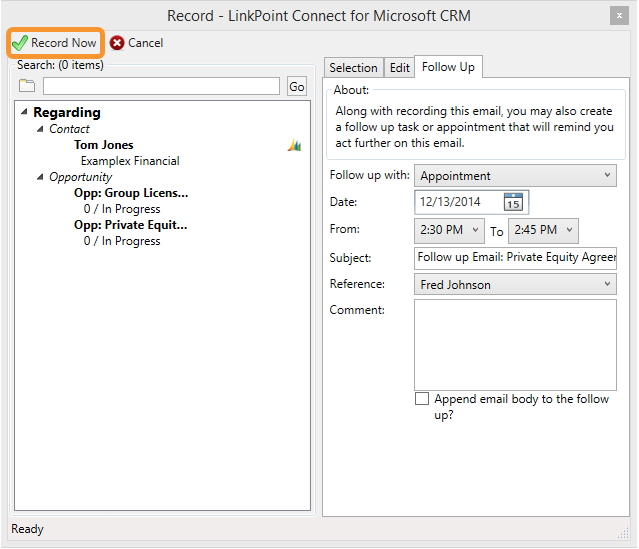Image resolution: width=639 pixels, height=549 pixels.
Task: Open the To time 2:45 PM dropdown
Action: 543,230
